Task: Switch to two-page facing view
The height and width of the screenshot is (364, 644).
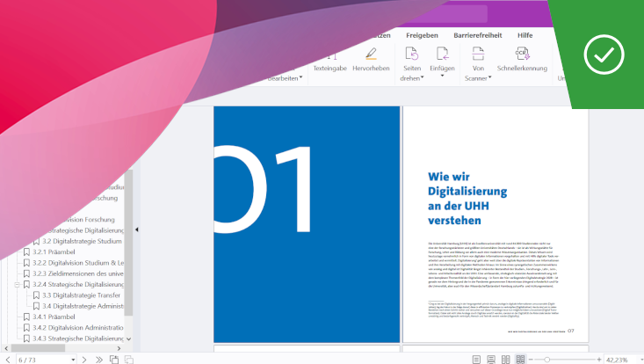Action: click(x=505, y=360)
